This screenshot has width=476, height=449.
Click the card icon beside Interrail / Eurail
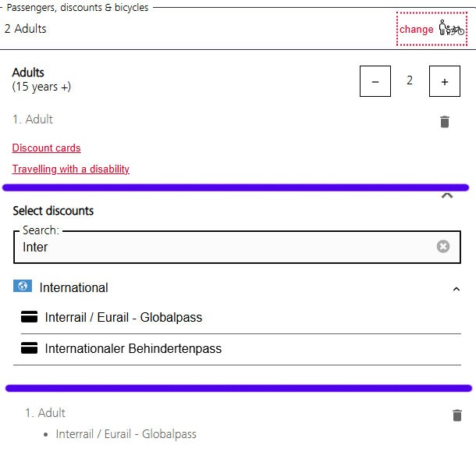(30, 317)
